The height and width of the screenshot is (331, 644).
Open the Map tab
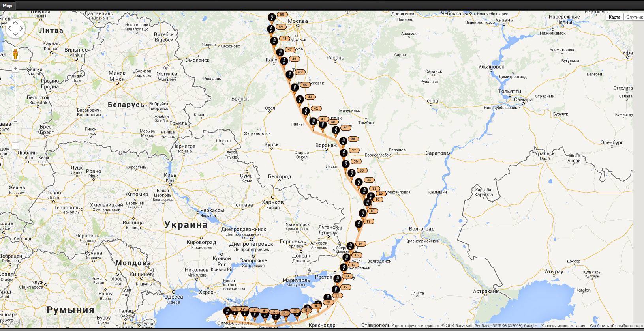tap(8, 6)
